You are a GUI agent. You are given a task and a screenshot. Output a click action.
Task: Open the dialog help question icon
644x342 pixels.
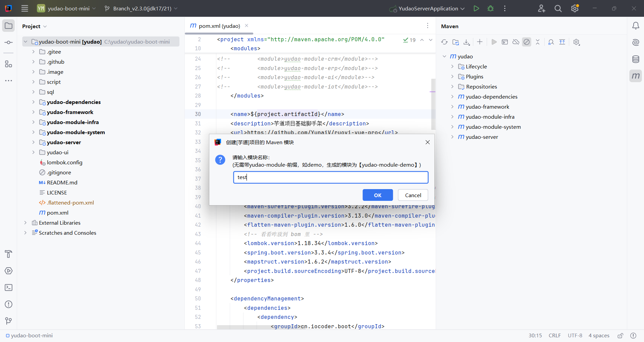pyautogui.click(x=220, y=160)
